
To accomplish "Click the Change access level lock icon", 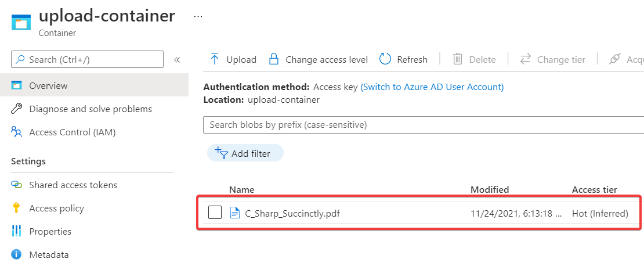I will click(274, 59).
